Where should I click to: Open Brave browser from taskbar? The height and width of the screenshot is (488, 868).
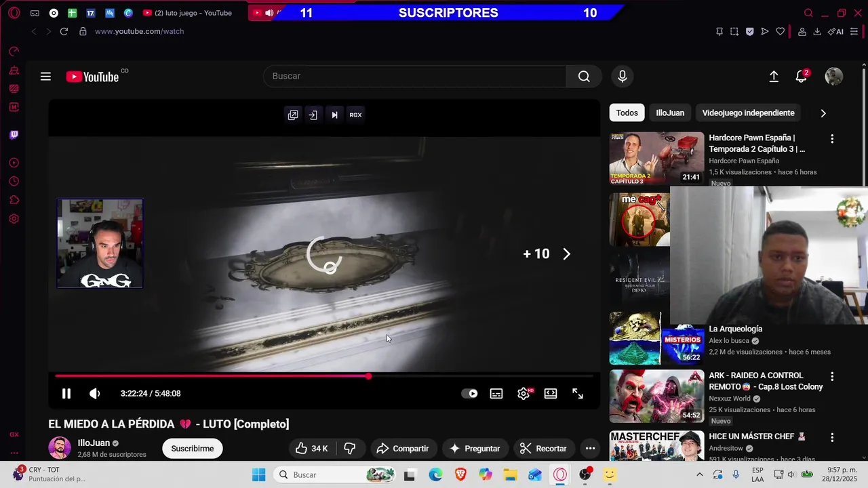(460, 475)
